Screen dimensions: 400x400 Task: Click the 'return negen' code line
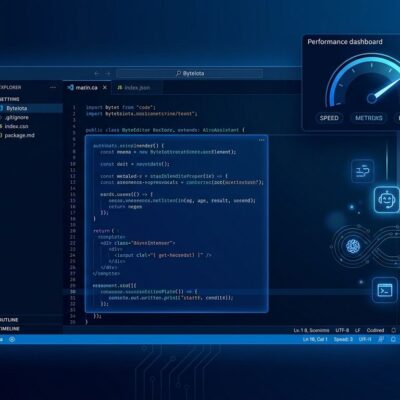[x=125, y=207]
